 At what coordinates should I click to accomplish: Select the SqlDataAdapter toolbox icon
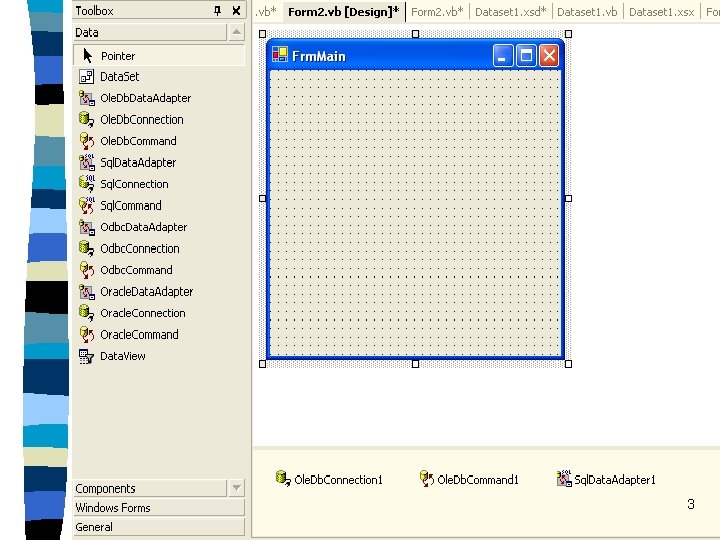[86, 162]
